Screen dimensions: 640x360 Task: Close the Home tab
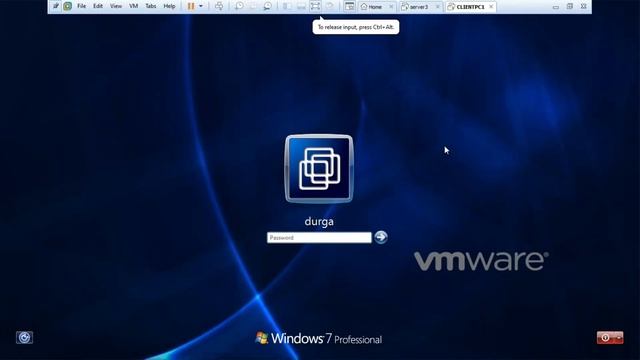pos(391,7)
